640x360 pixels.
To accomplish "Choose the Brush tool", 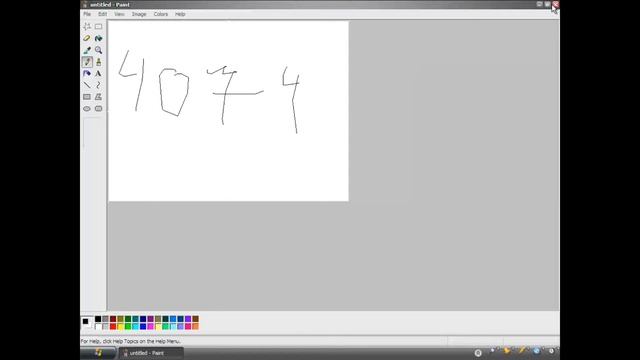I will coord(98,62).
